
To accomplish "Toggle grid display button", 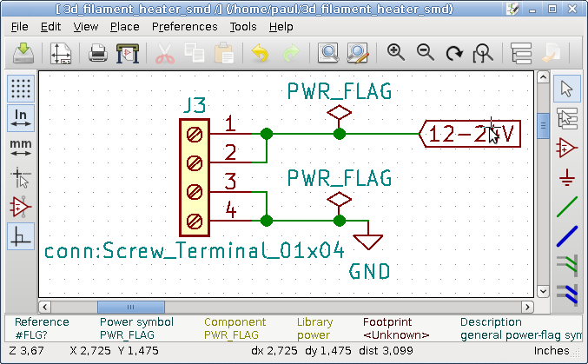I will [x=21, y=89].
